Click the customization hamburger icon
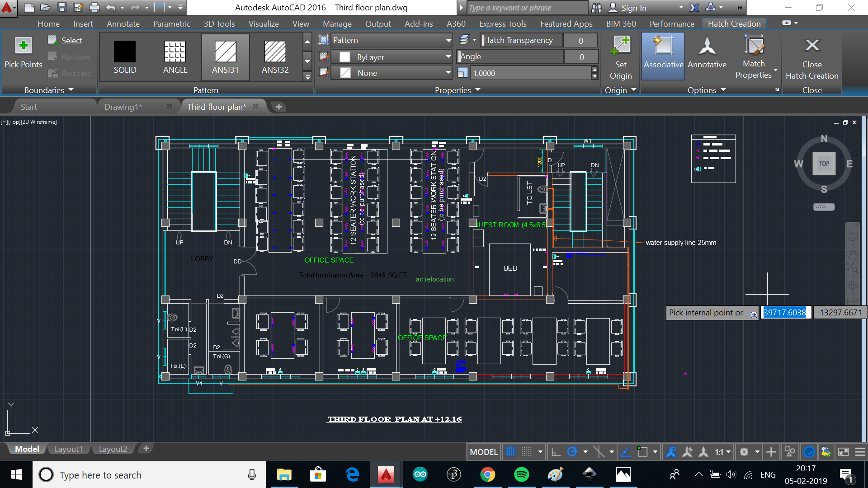The width and height of the screenshot is (868, 488). [x=860, y=452]
